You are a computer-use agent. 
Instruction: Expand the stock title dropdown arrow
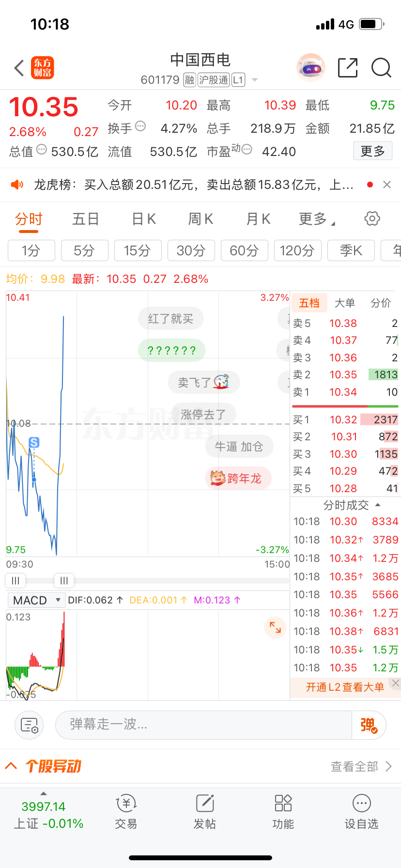(x=255, y=80)
